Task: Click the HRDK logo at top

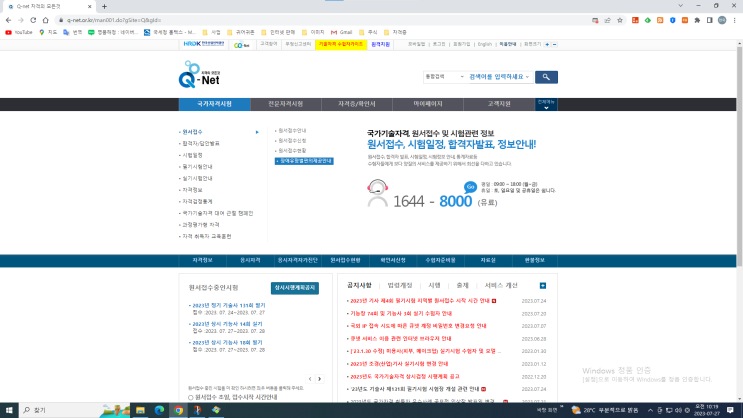Action: pyautogui.click(x=204, y=44)
